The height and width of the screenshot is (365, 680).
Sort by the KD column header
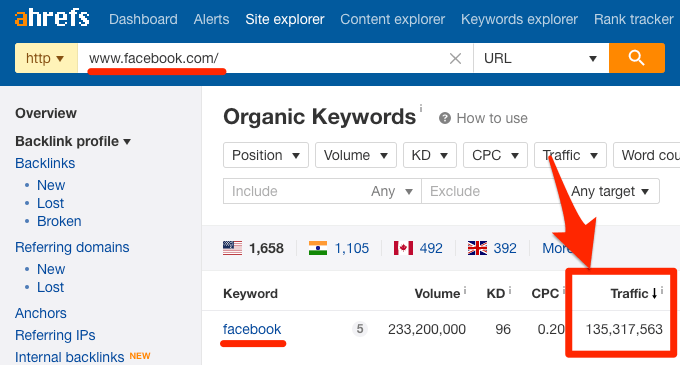[496, 293]
